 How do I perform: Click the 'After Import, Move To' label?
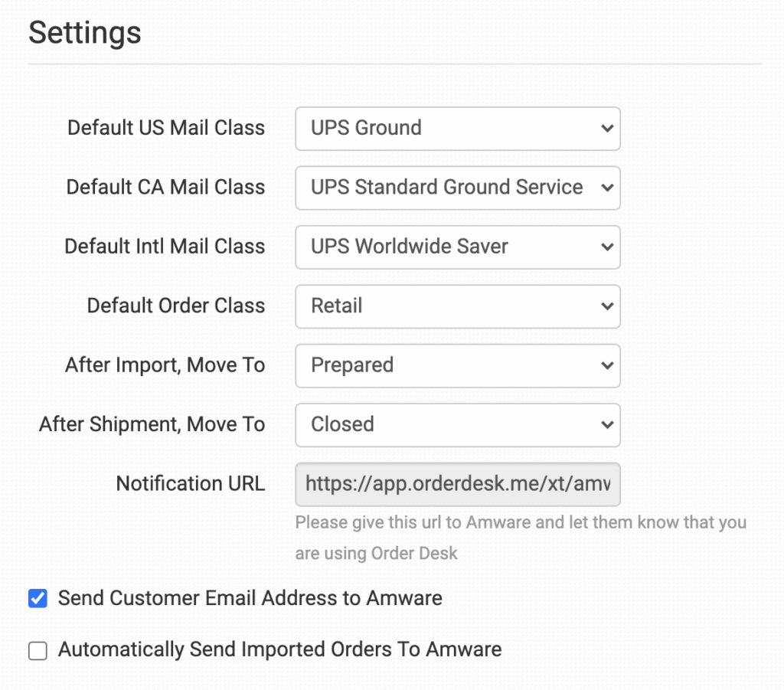tap(165, 365)
